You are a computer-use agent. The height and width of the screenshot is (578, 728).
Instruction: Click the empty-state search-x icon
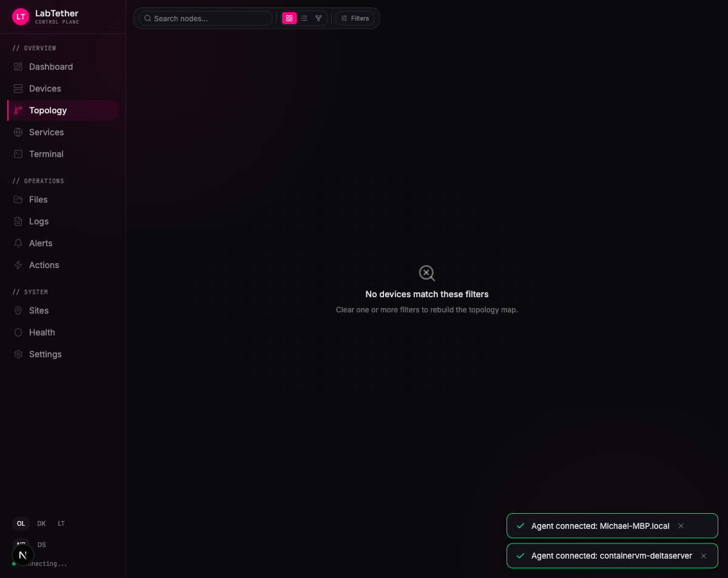(427, 273)
